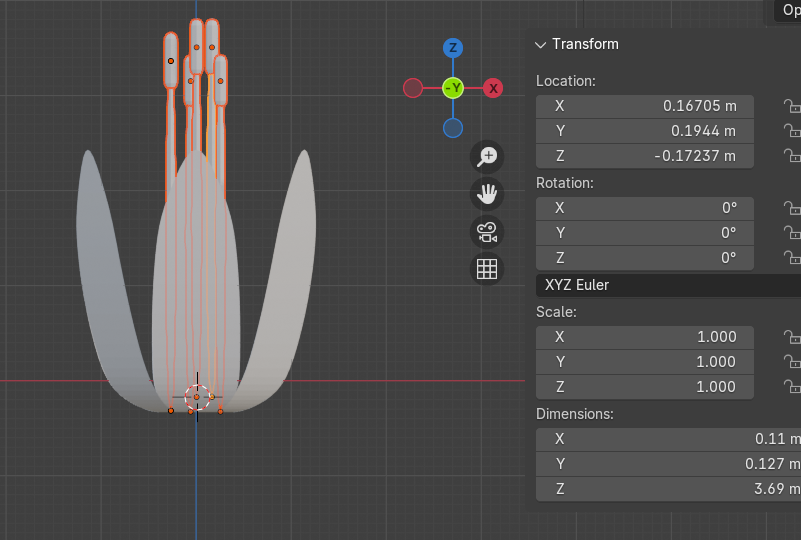Click the Scale X value field
801x540 pixels.
(645, 337)
